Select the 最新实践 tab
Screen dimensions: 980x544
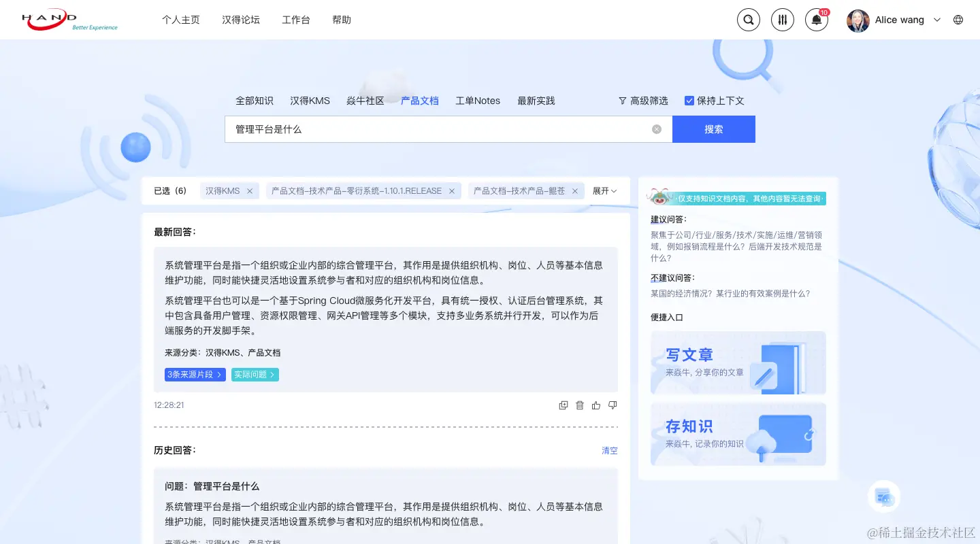[536, 101]
